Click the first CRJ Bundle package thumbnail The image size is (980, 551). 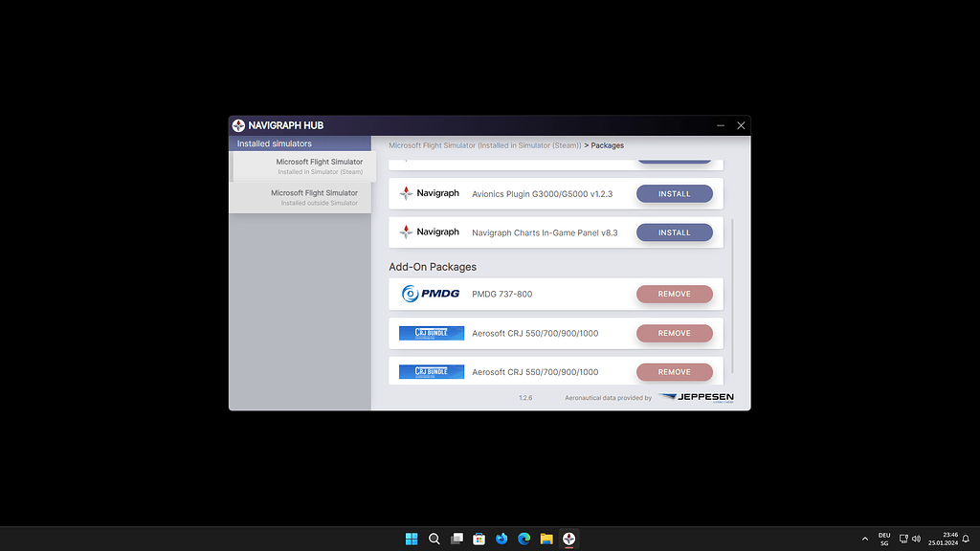[x=431, y=333]
